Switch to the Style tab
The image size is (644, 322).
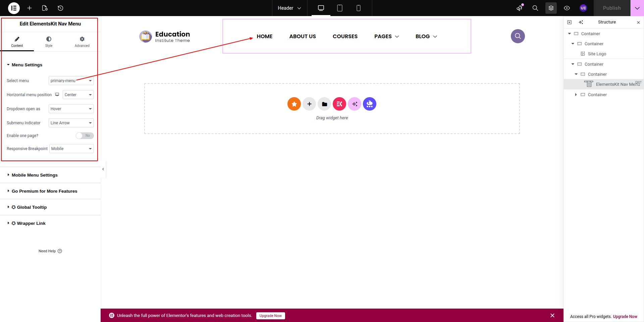49,42
